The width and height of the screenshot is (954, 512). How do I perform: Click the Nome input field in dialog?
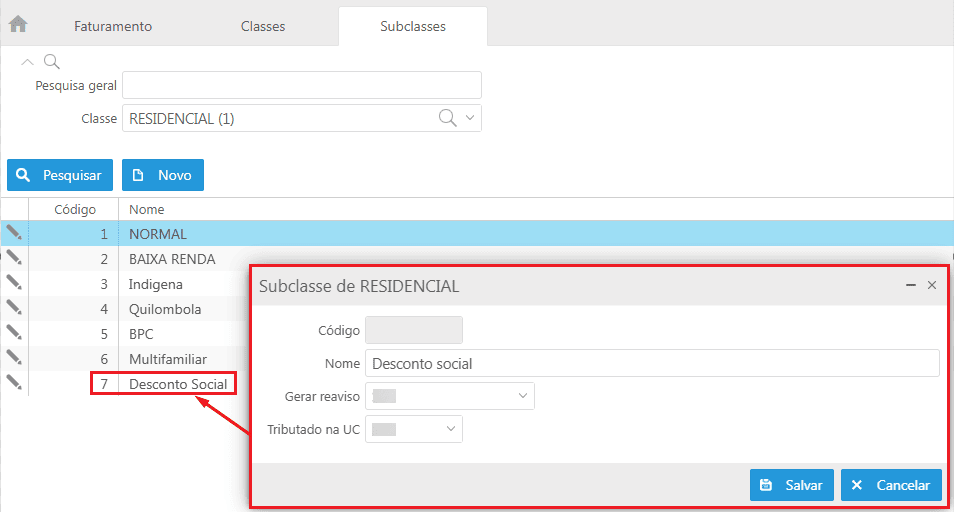point(652,363)
